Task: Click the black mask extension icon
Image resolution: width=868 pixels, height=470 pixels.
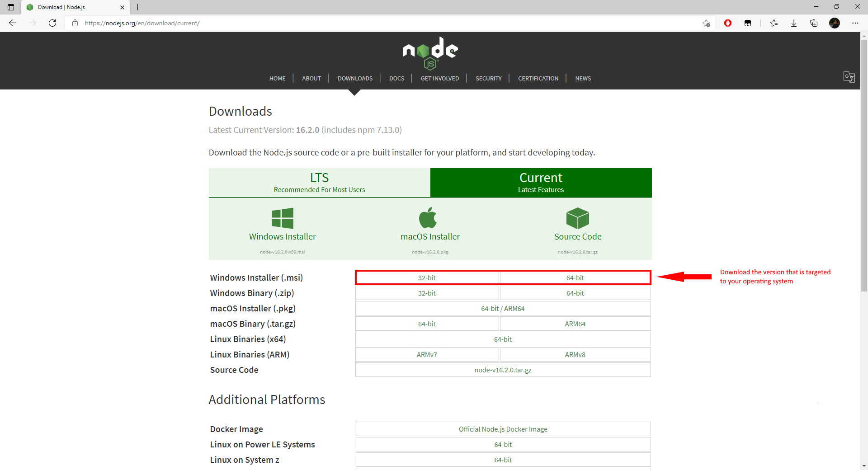Action: pos(748,23)
